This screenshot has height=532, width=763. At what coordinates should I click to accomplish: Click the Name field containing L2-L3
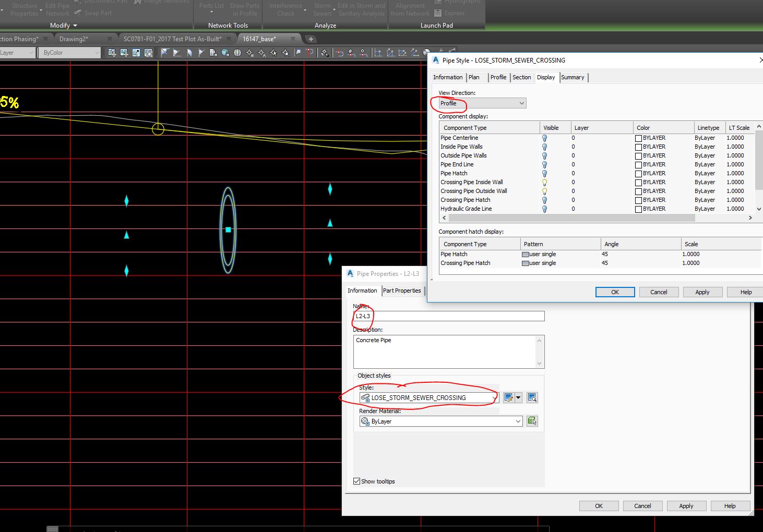tap(449, 316)
